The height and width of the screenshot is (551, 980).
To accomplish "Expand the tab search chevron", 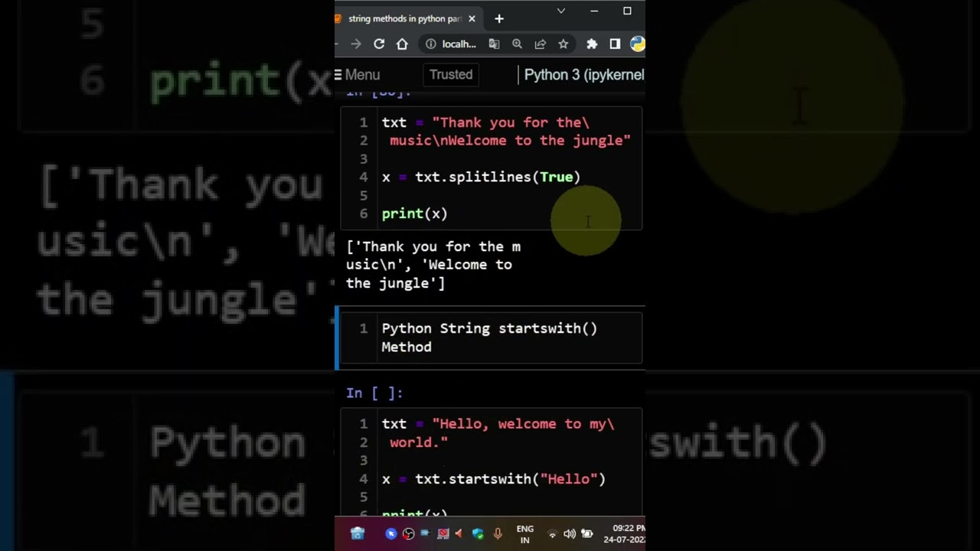I will click(561, 11).
